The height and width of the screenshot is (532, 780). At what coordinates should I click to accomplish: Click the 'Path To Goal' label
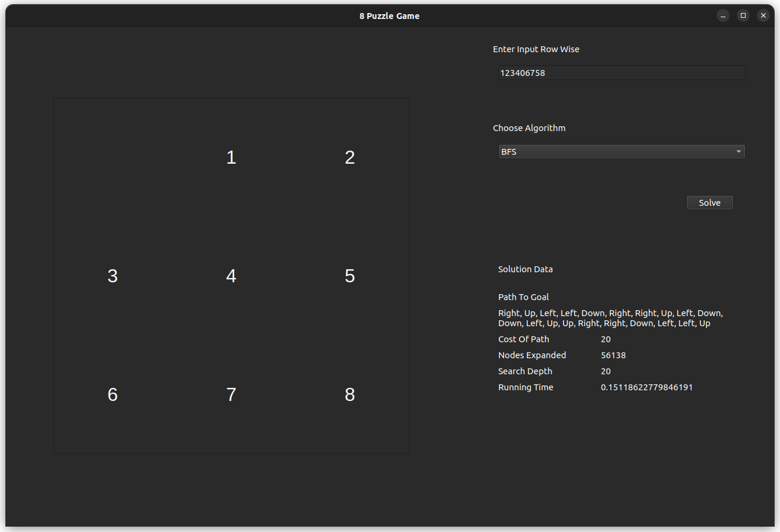pos(524,297)
